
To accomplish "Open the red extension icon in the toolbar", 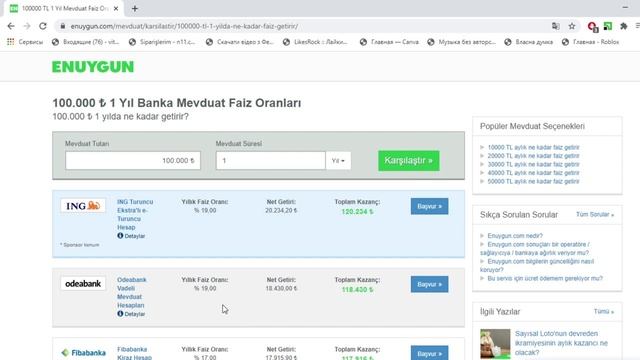I will [592, 27].
